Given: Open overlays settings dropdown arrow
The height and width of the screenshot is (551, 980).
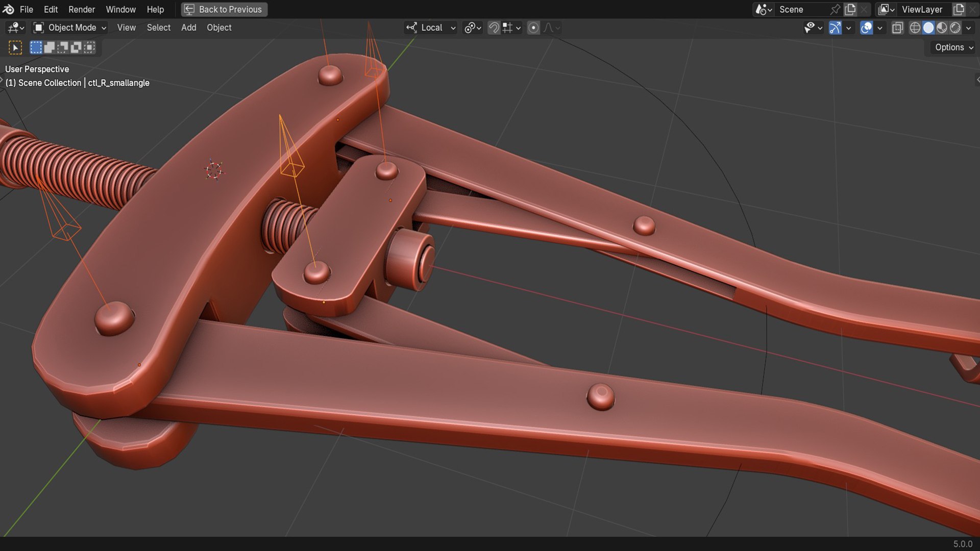Looking at the screenshot, I should pyautogui.click(x=880, y=28).
